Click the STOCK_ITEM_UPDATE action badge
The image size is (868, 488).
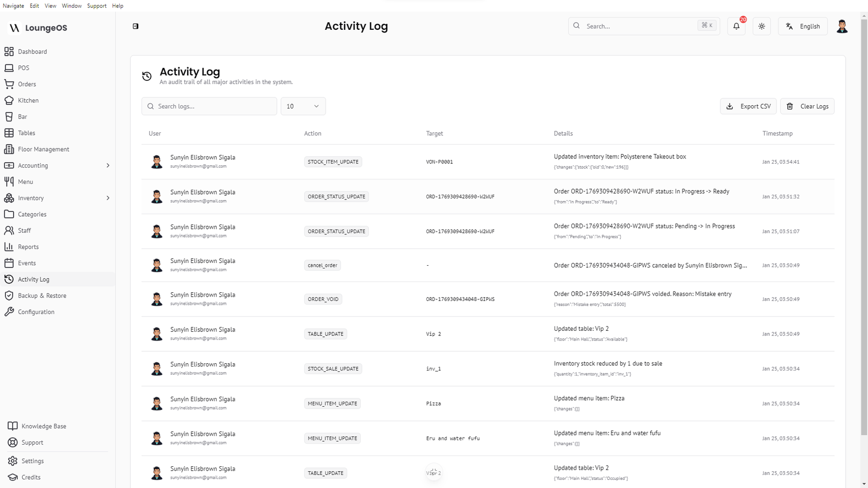click(x=333, y=162)
